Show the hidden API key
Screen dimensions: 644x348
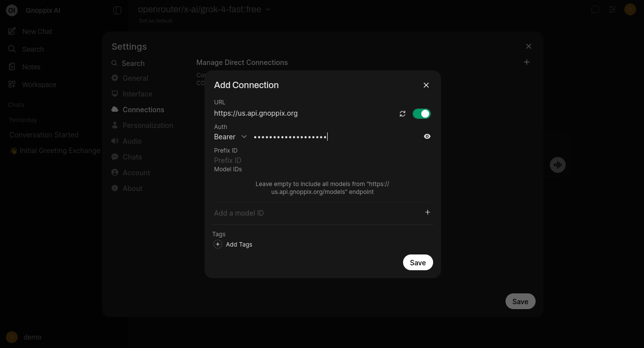click(427, 136)
